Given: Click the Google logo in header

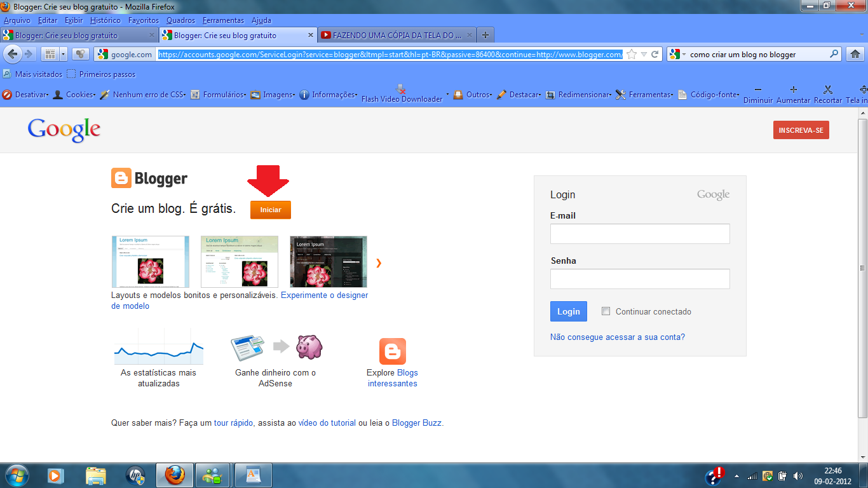Looking at the screenshot, I should tap(64, 130).
